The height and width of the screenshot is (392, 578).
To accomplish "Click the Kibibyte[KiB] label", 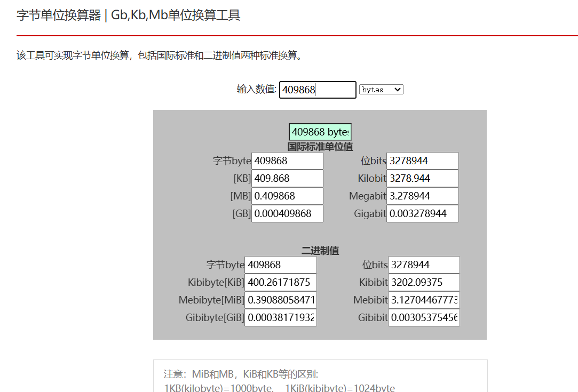I will [x=216, y=282].
